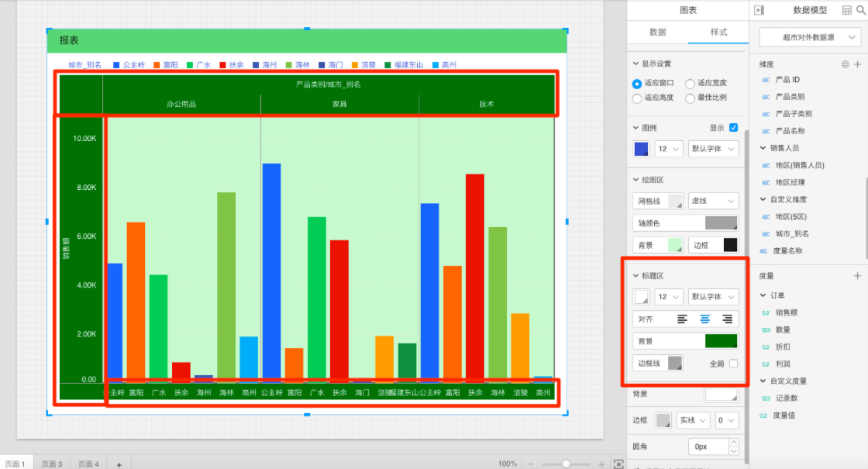Set title alignment to left
The width and height of the screenshot is (868, 469).
point(682,319)
